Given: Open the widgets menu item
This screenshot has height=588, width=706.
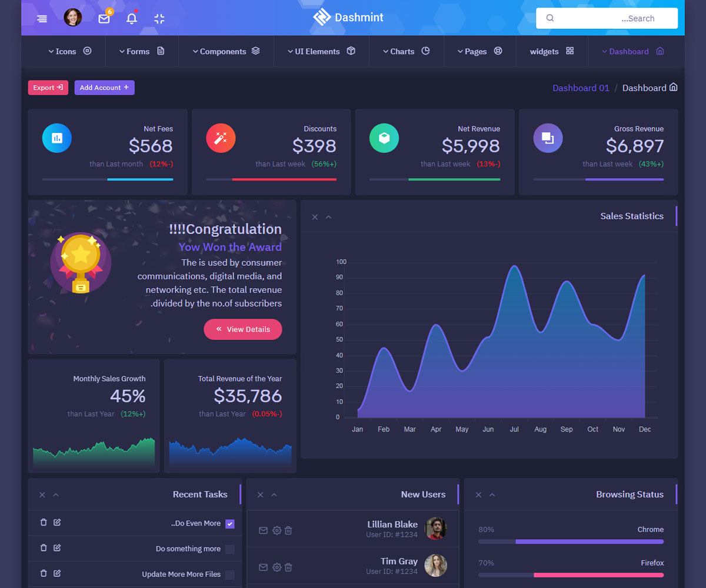Looking at the screenshot, I should pyautogui.click(x=551, y=51).
